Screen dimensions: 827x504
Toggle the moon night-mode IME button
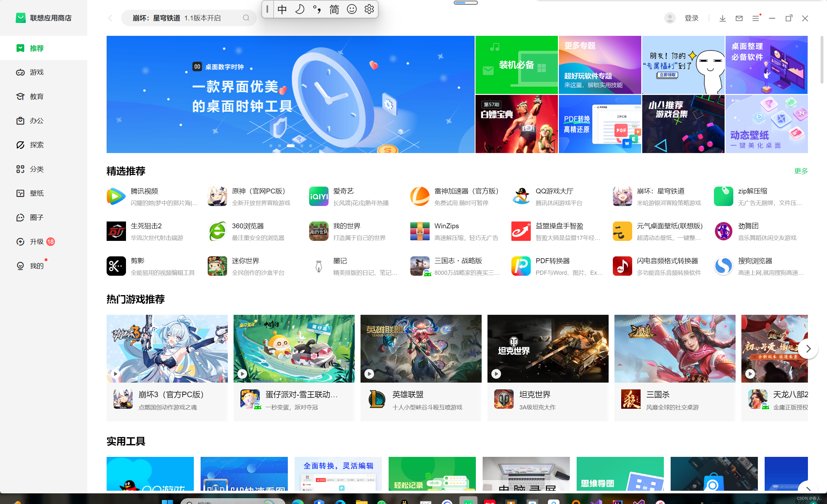click(x=299, y=9)
